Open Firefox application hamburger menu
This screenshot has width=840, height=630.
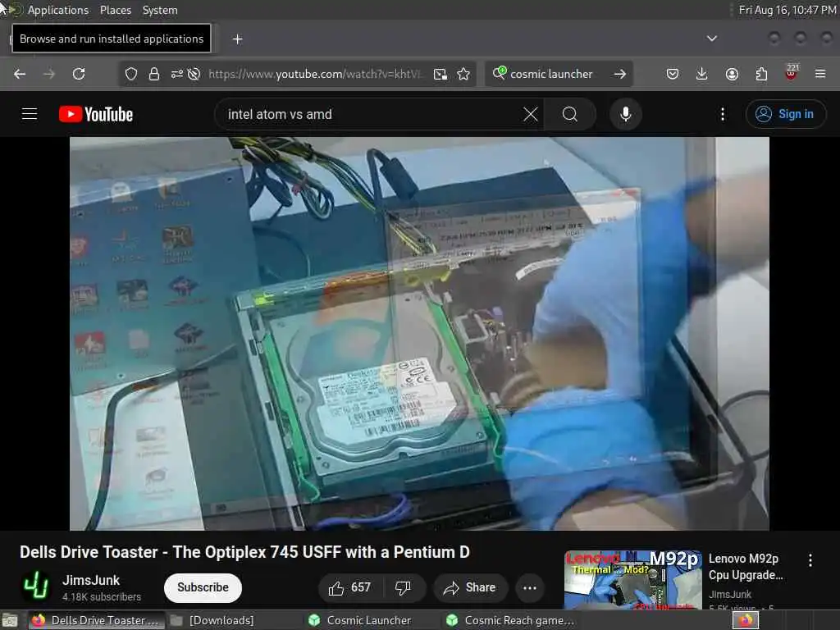[820, 74]
